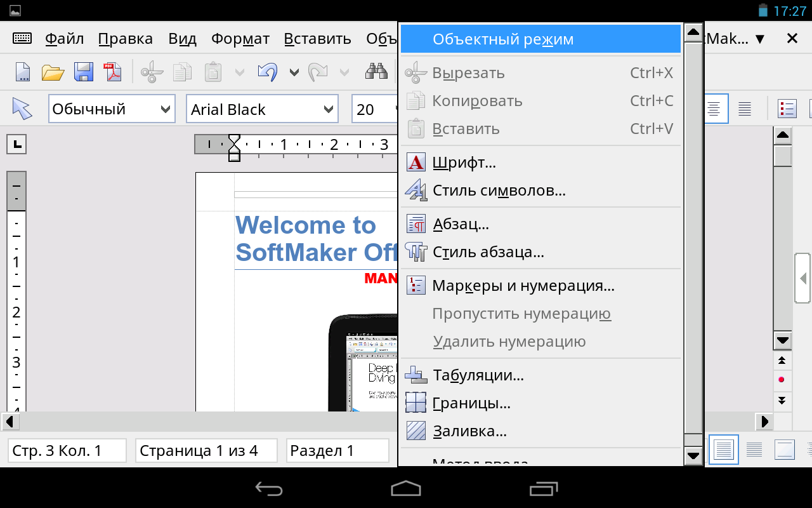Open the Вставить menu
The image size is (812, 508).
coord(317,39)
